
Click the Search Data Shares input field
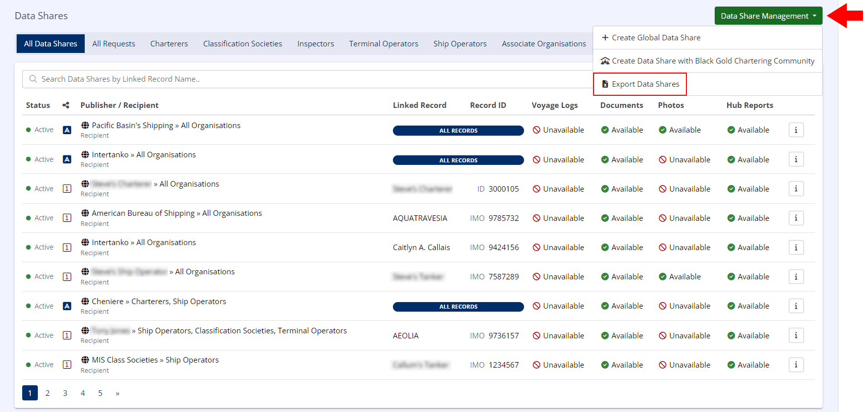point(303,79)
